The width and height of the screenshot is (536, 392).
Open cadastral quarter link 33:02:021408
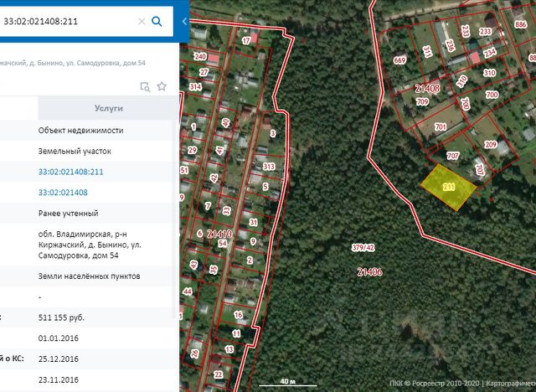click(x=63, y=193)
